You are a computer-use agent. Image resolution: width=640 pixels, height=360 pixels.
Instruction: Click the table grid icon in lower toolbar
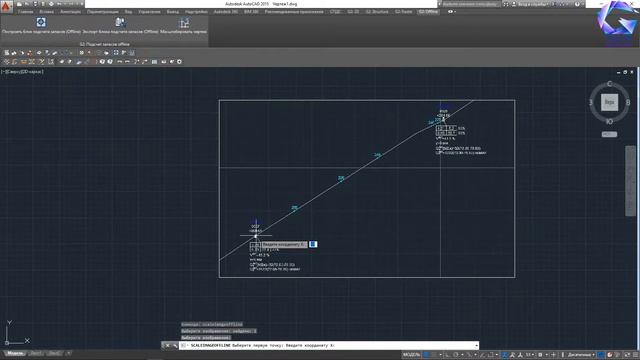click(x=154, y=62)
